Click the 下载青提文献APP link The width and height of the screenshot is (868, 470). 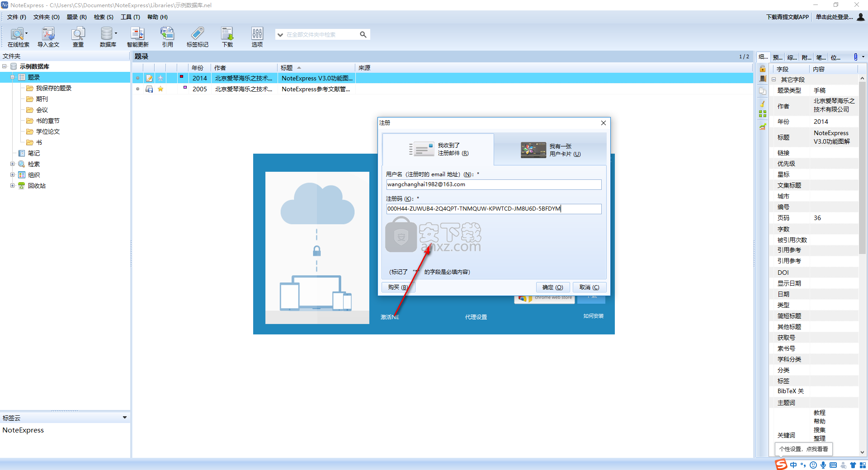(x=787, y=17)
